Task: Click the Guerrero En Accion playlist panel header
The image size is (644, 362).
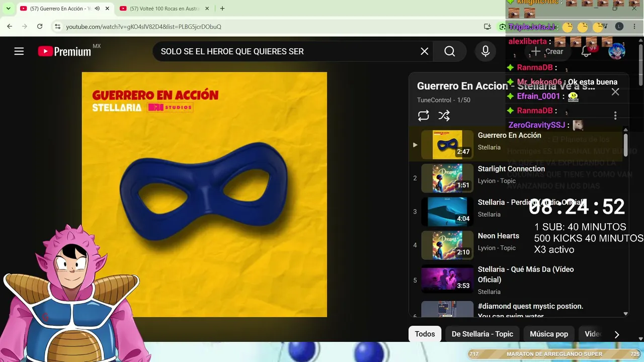Action: (506, 86)
